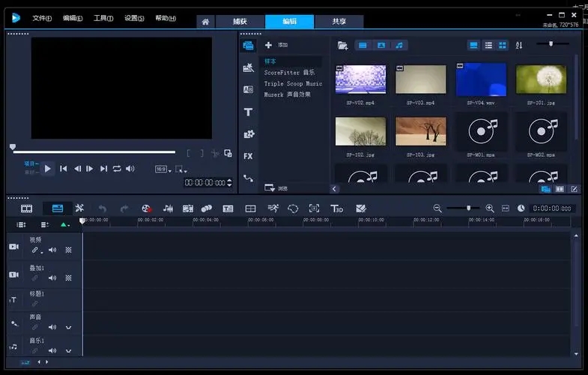Click the import media folder icon

click(x=342, y=46)
